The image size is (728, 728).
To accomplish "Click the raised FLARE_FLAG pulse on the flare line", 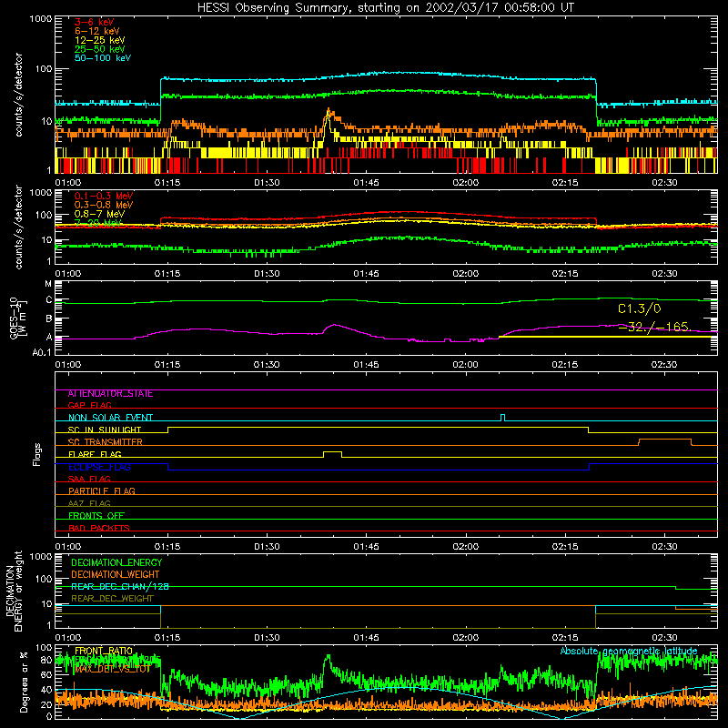I will tap(332, 452).
